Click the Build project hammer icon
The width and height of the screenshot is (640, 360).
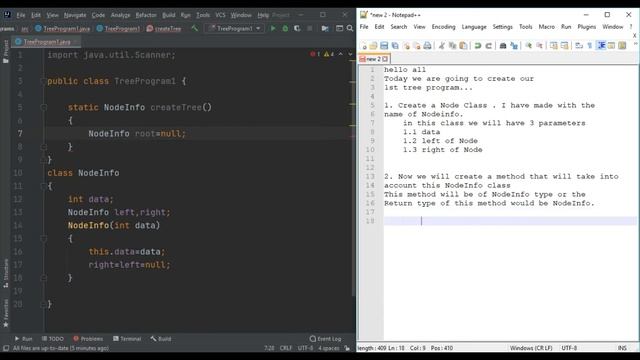195,29
